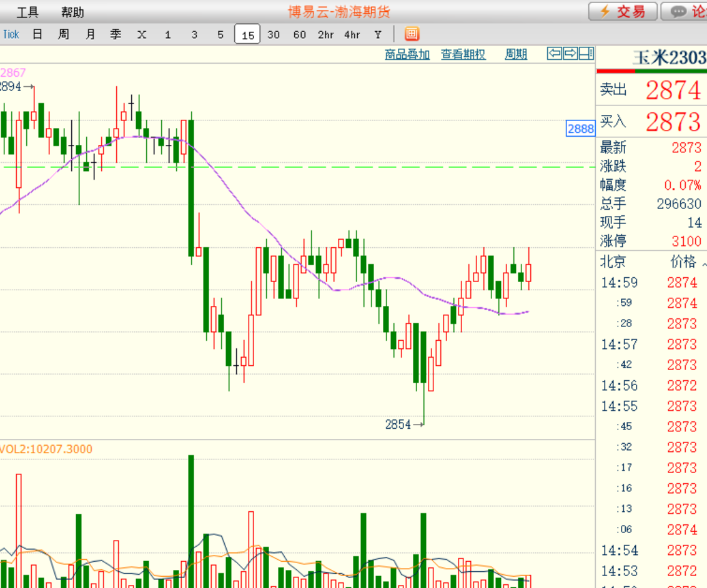The image size is (707, 588).
Task: Select the 14:54 tick row
Action: point(651,550)
